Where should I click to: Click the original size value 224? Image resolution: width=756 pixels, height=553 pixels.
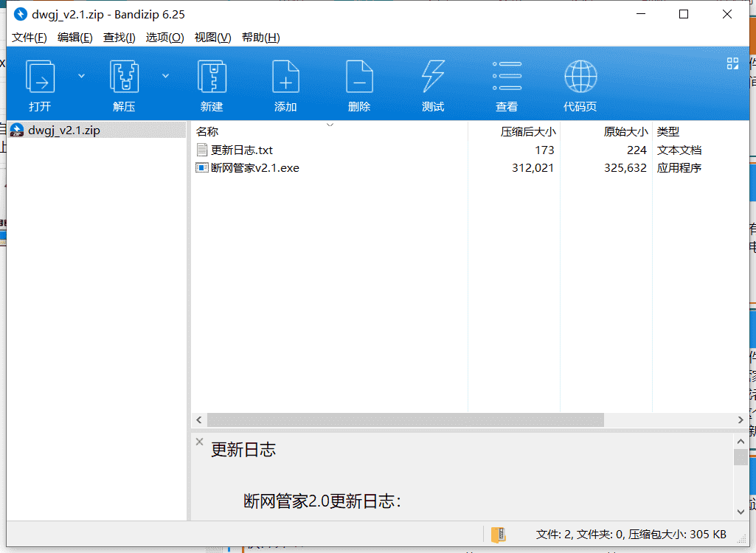click(x=637, y=150)
